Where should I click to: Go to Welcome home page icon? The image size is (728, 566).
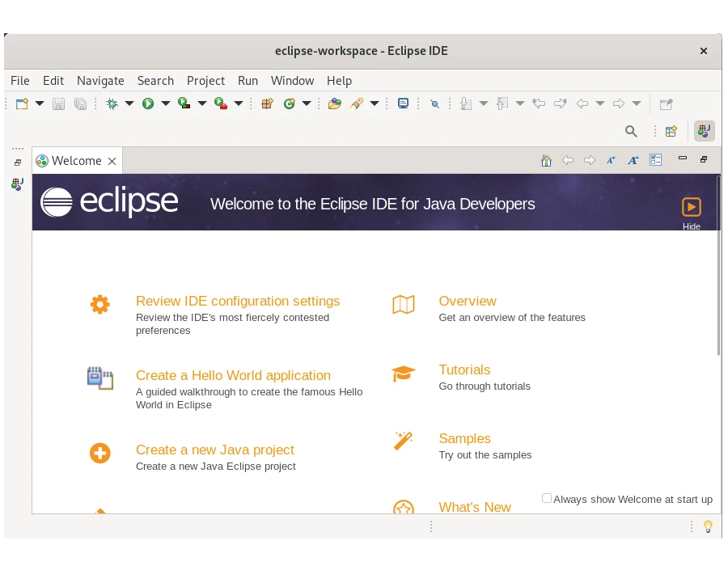click(546, 160)
